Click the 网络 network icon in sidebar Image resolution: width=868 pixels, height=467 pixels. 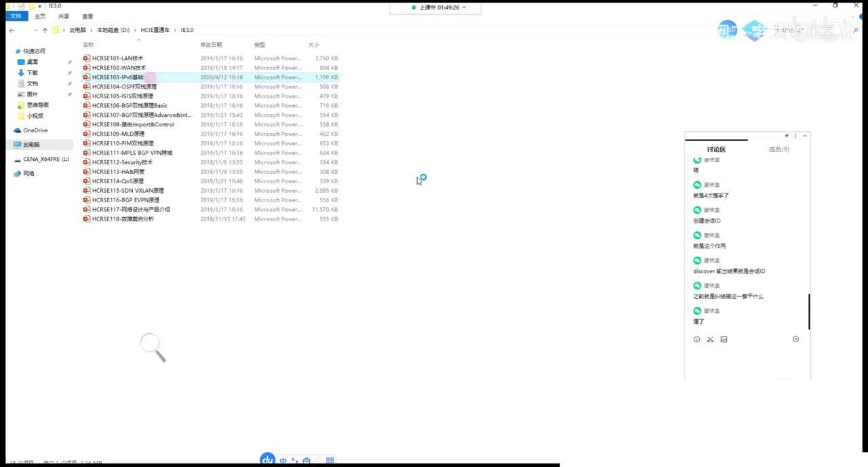(18, 174)
